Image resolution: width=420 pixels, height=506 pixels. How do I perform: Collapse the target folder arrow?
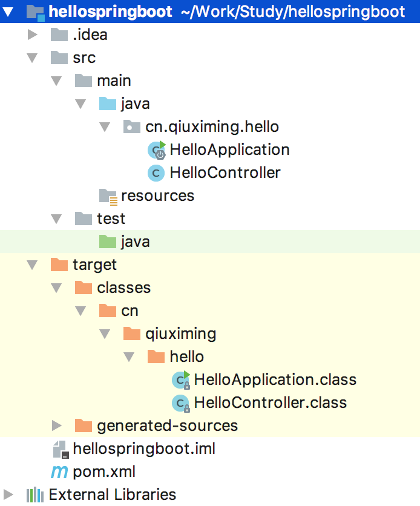(x=32, y=265)
